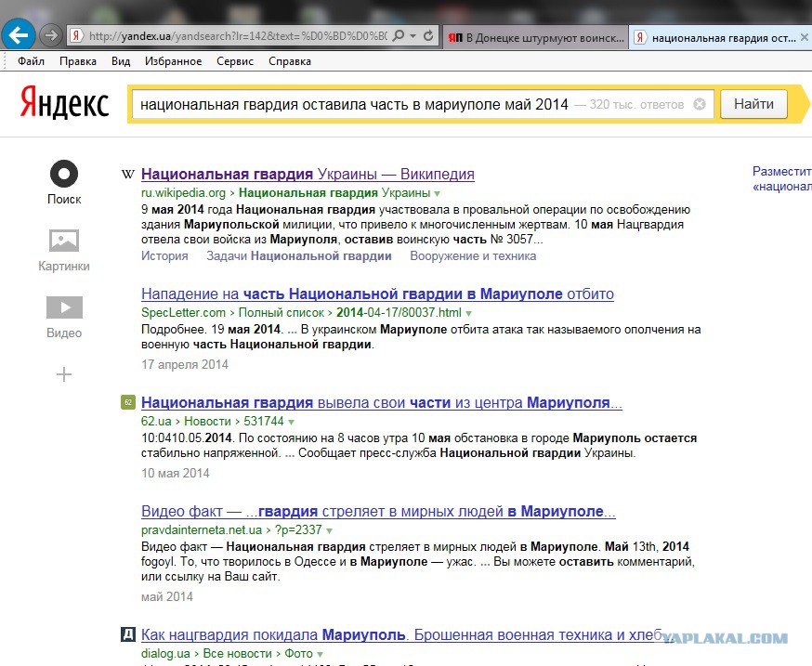Open the Сервис menu
This screenshot has height=666, width=812.
(x=235, y=61)
